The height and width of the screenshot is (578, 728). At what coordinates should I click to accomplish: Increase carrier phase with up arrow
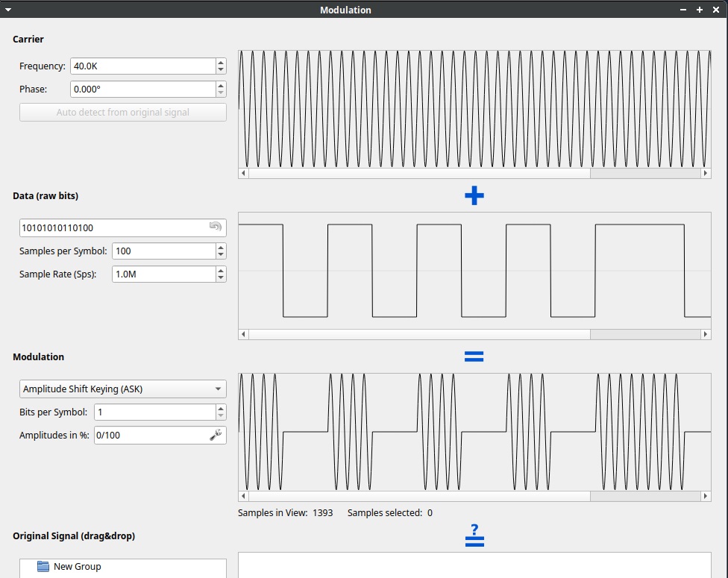click(221, 86)
